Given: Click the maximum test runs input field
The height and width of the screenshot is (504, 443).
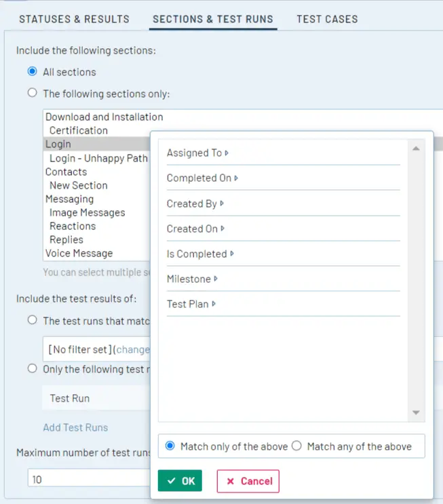Looking at the screenshot, I should tap(89, 480).
